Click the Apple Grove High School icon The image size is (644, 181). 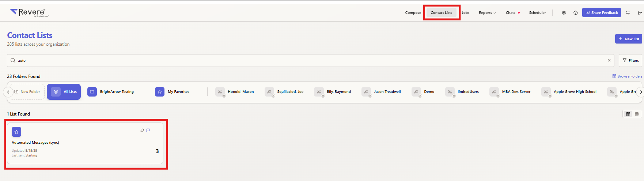tap(546, 92)
